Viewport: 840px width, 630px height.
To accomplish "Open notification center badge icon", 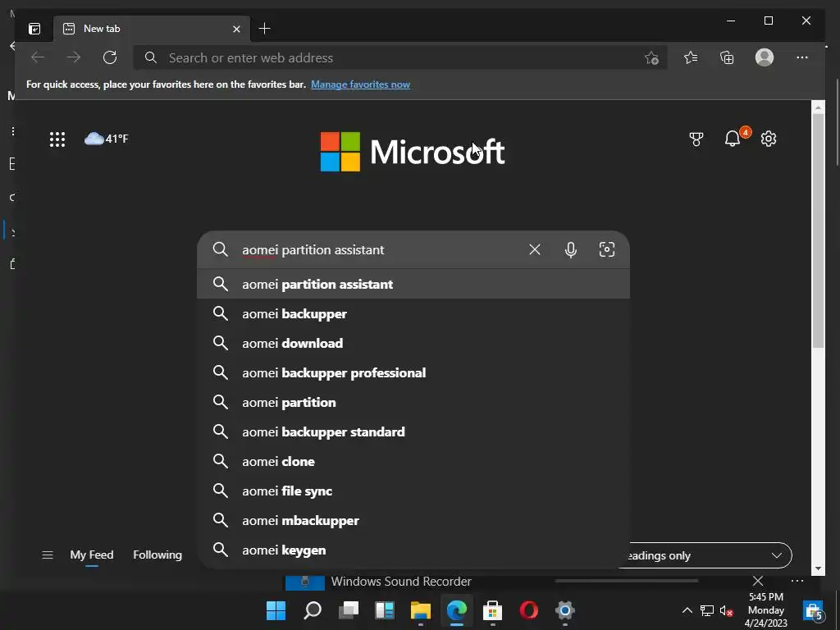I will (x=814, y=610).
